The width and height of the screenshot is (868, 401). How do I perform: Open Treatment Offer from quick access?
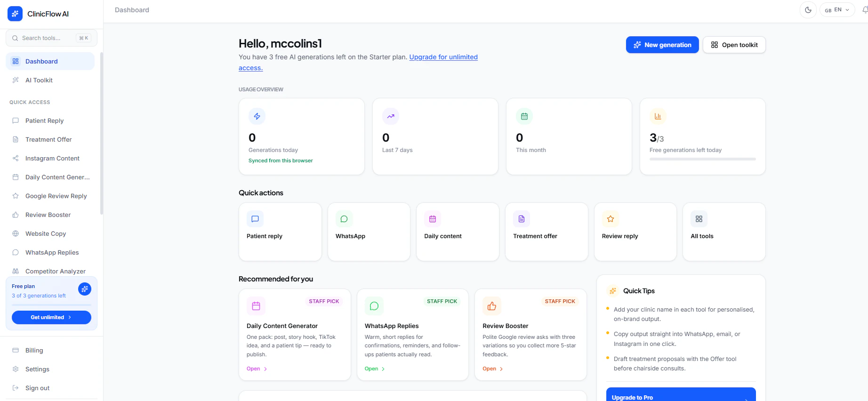click(x=50, y=139)
